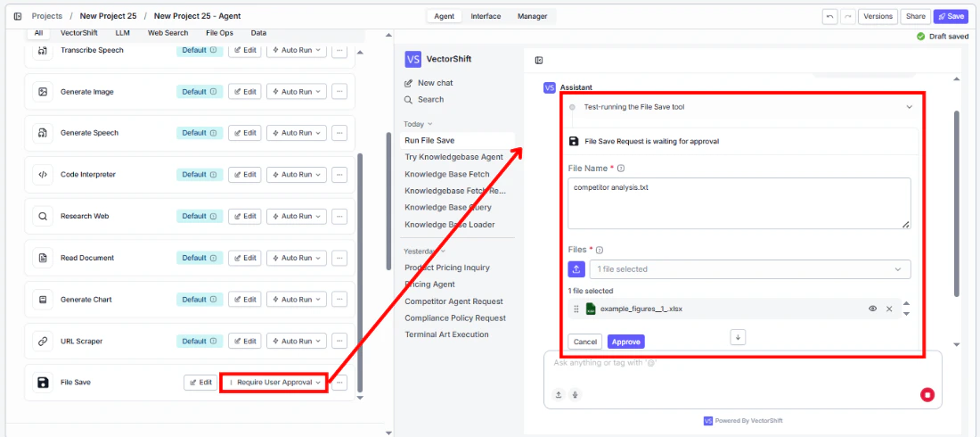This screenshot has height=437, width=980.
Task: Click the scroll-to-bottom arrow button
Action: coord(739,337)
